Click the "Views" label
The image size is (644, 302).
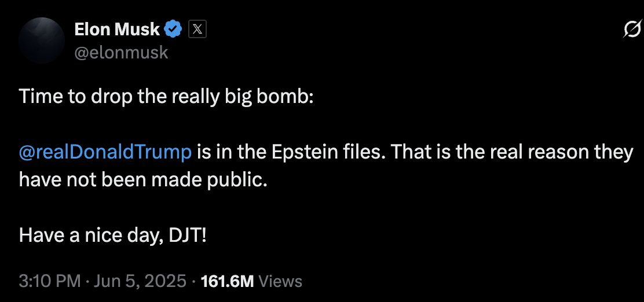280,282
